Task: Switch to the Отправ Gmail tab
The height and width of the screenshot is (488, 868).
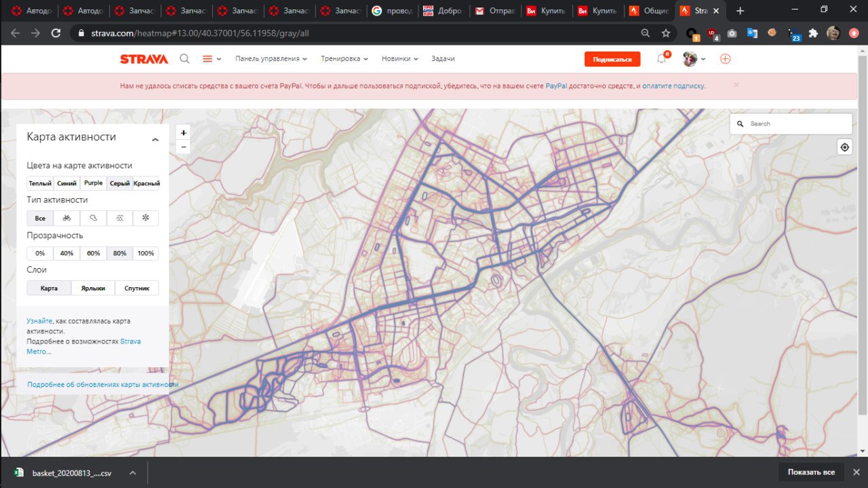Action: (x=494, y=11)
